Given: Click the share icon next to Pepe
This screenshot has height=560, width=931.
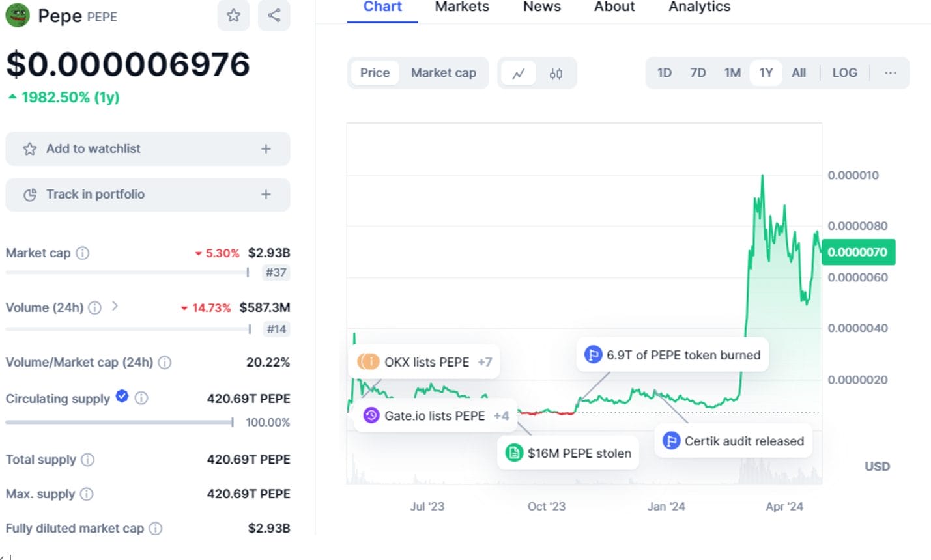Looking at the screenshot, I should pos(274,15).
